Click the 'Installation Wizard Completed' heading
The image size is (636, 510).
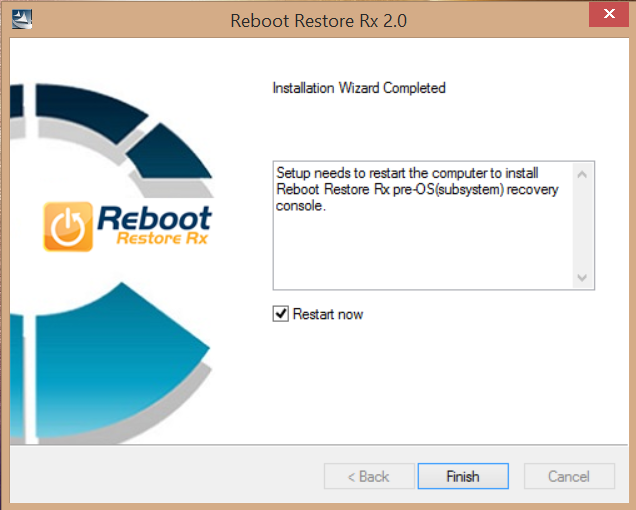point(359,88)
